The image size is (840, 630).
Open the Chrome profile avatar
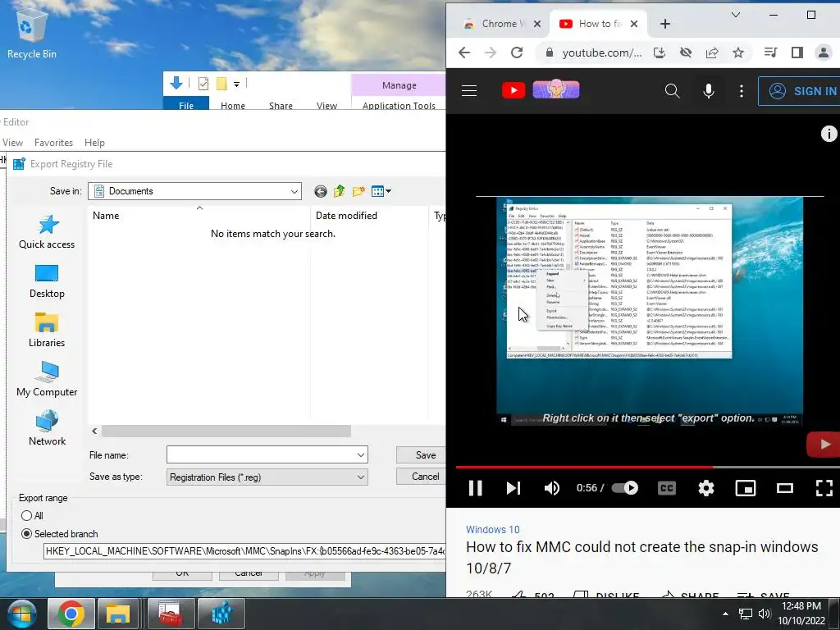[x=824, y=52]
